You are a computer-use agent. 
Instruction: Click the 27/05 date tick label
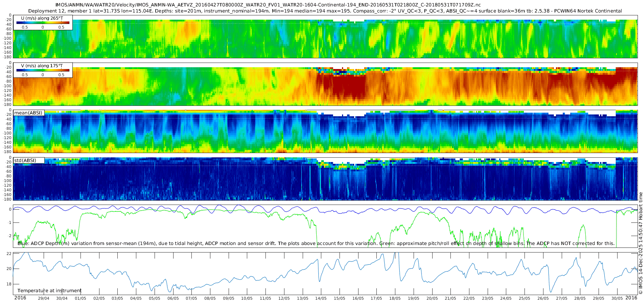tap(562, 299)
